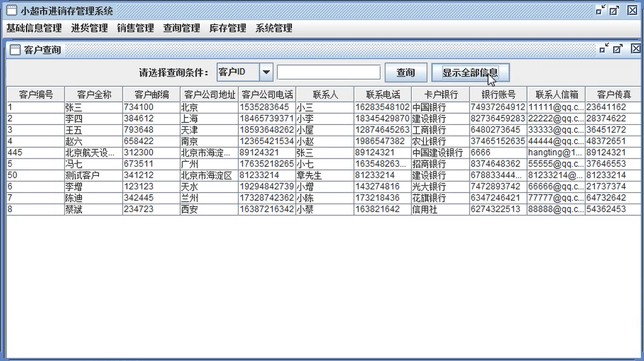Click the query text input field
This screenshot has width=644, height=361.
(329, 72)
